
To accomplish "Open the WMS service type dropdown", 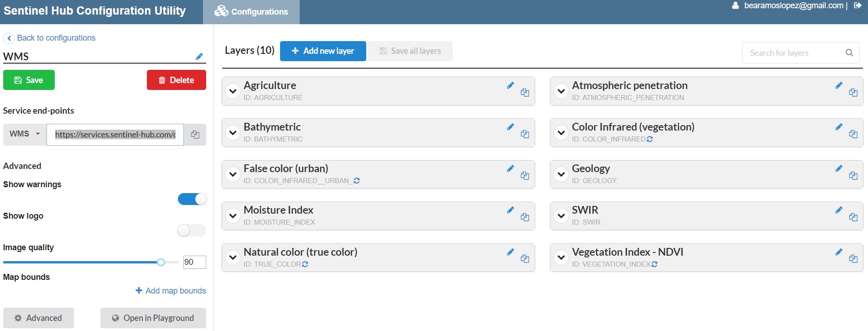I will [25, 134].
